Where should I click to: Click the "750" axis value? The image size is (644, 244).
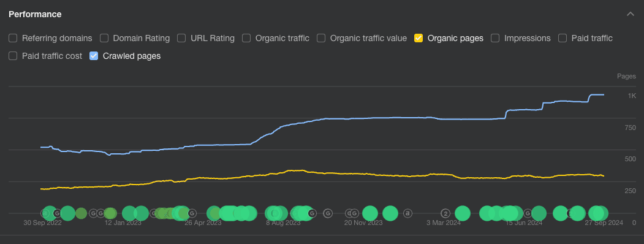630,128
